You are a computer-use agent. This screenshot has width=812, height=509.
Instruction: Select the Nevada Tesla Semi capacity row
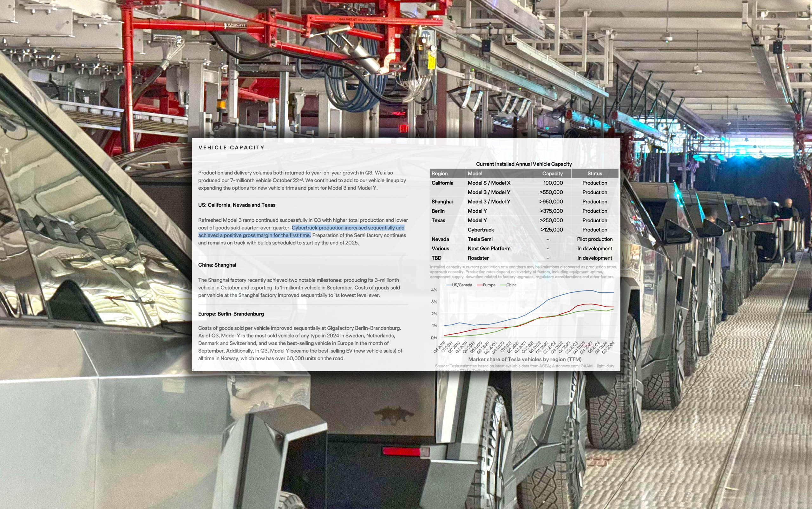point(524,239)
